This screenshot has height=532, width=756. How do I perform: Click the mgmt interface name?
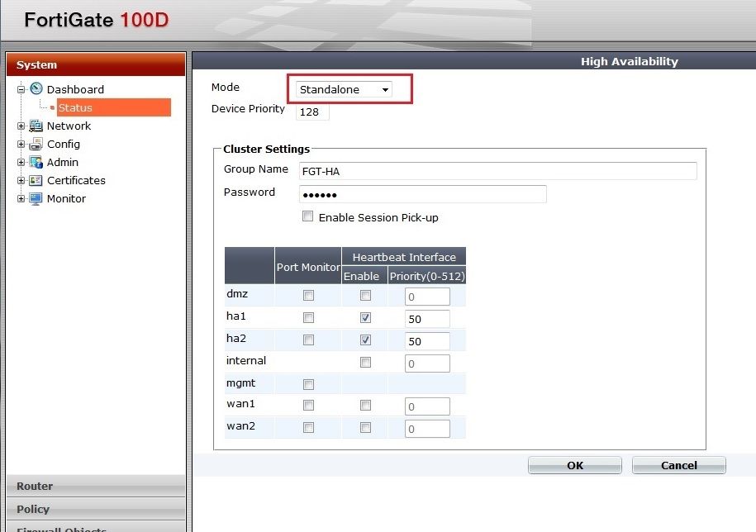240,383
